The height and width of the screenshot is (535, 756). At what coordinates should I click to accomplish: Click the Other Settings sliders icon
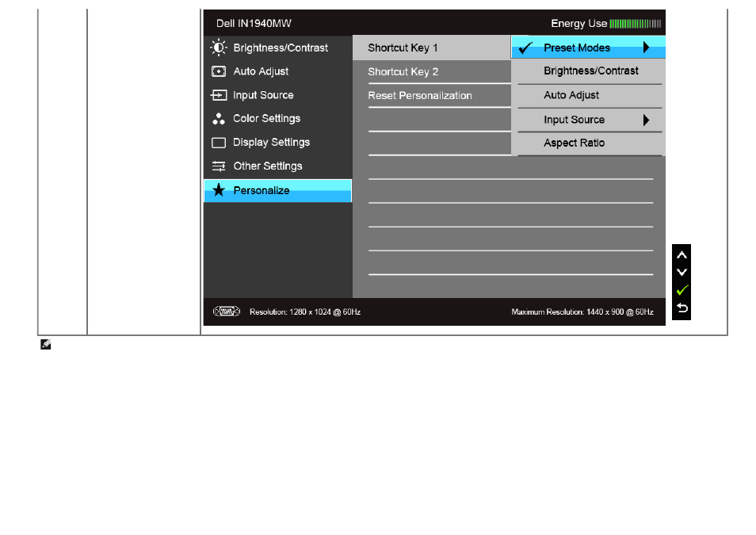click(219, 166)
